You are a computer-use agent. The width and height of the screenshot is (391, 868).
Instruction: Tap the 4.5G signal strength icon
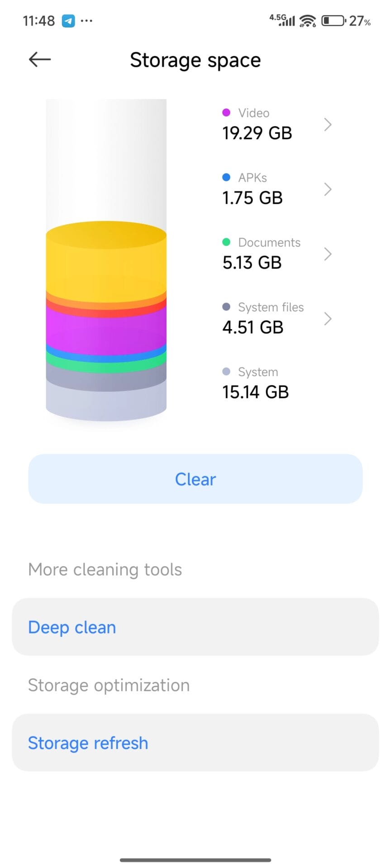click(x=282, y=20)
